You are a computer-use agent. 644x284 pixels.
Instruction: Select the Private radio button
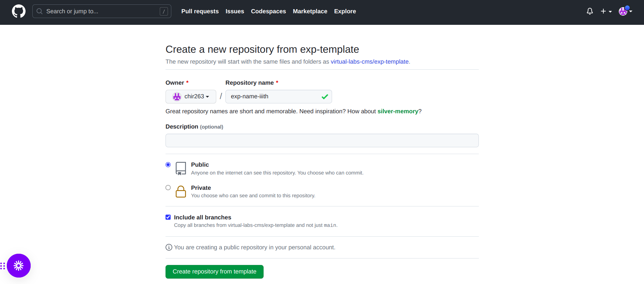pos(168,188)
